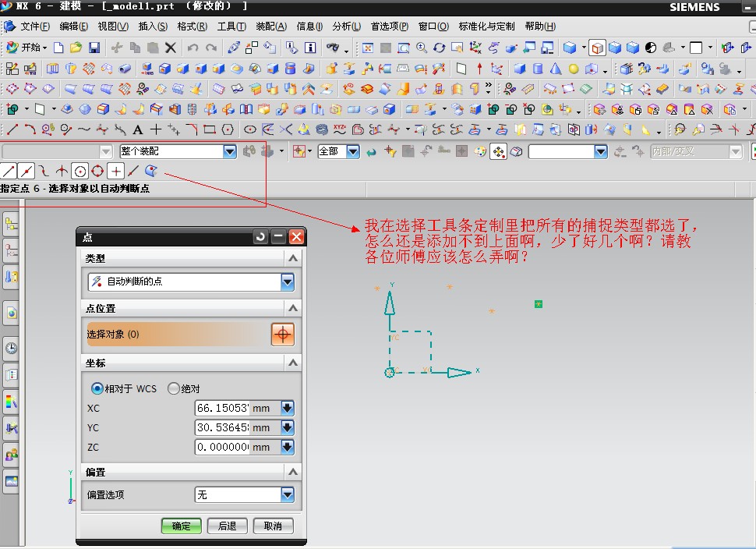Toggle the Quadrant Point snap option
The image size is (756, 549).
[98, 171]
